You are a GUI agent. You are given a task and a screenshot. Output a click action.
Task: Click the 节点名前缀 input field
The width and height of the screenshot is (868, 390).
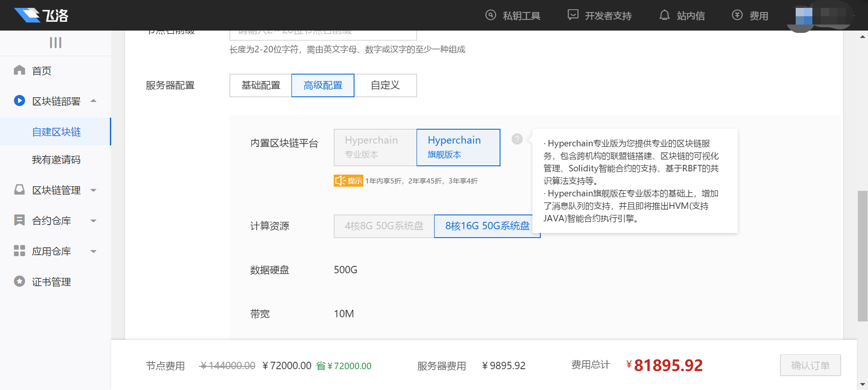coord(323,35)
